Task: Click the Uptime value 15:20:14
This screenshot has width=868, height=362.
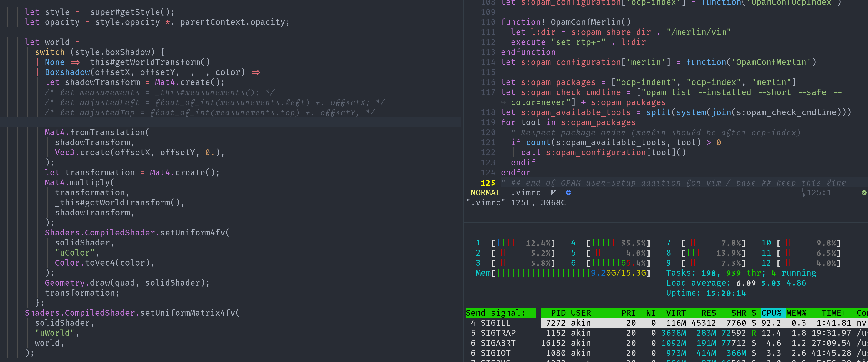Action: tap(726, 293)
